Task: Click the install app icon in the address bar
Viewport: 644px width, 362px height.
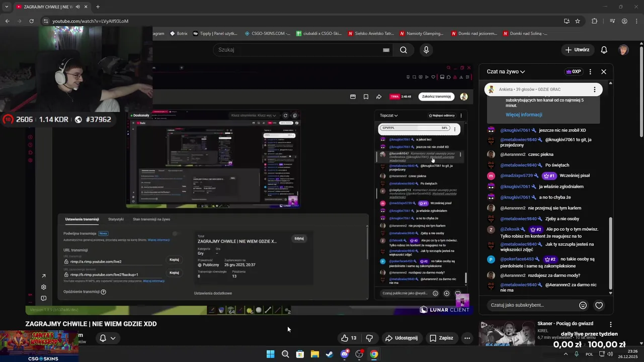Action: tap(567, 21)
